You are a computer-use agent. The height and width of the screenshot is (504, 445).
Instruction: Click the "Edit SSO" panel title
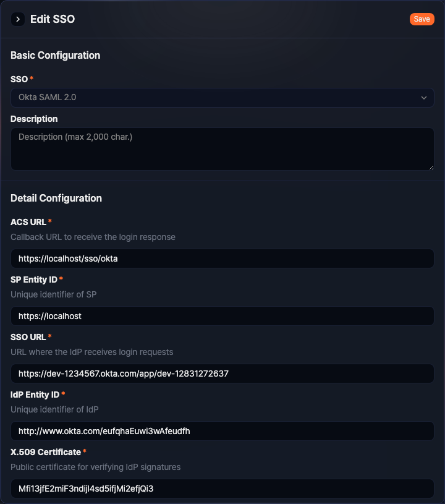53,19
